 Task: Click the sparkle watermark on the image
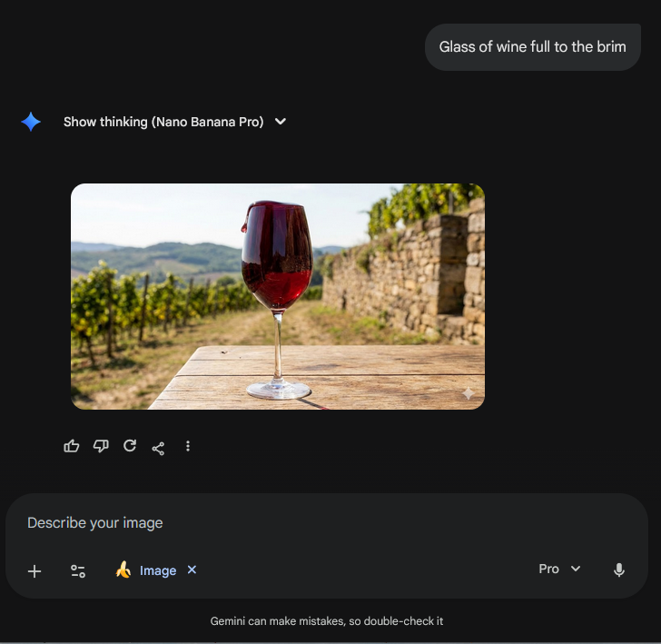[x=468, y=393]
